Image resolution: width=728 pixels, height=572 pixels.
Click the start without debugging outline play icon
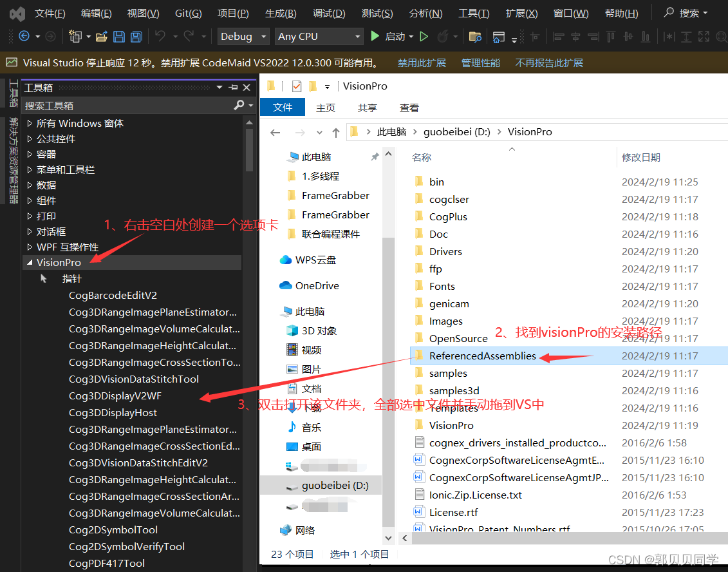(424, 36)
